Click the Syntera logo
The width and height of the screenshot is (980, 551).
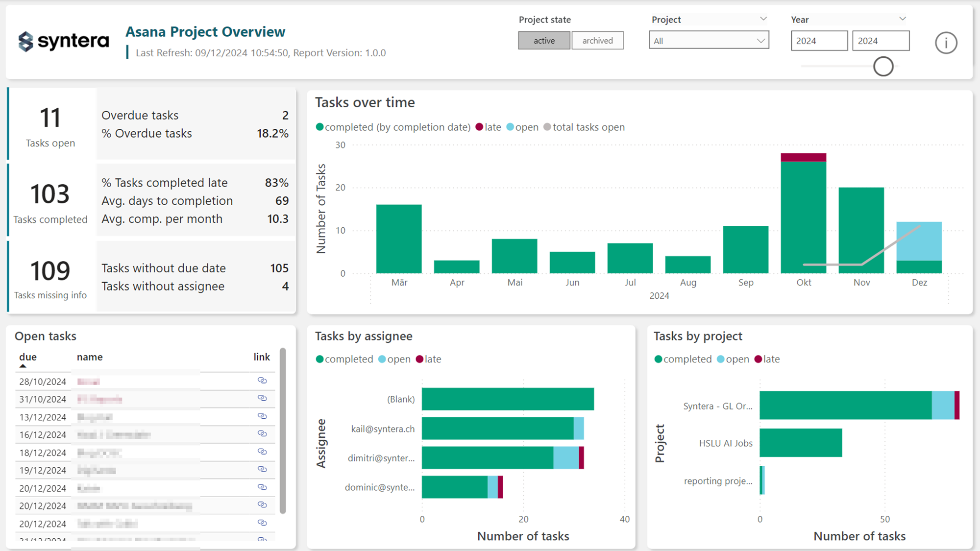(63, 41)
